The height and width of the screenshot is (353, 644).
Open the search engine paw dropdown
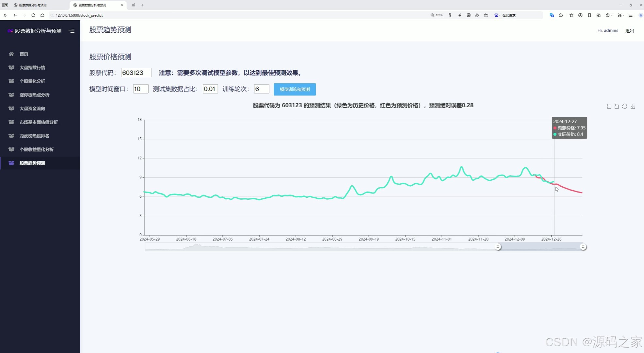click(498, 15)
